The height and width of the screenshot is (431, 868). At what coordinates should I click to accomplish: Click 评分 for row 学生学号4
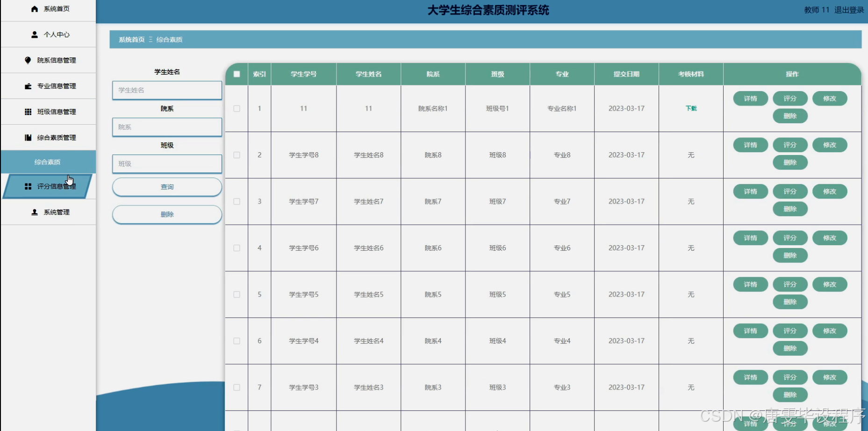click(790, 331)
